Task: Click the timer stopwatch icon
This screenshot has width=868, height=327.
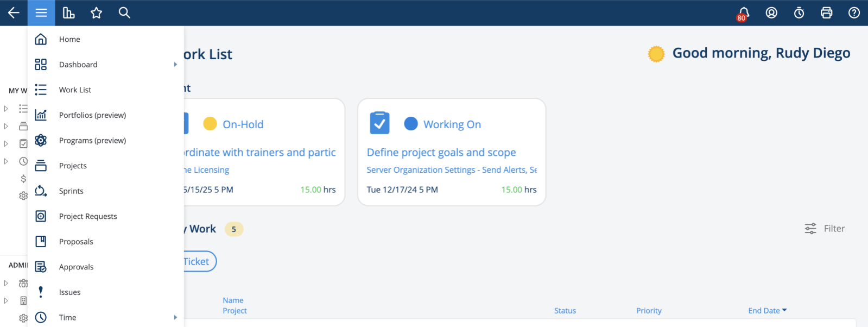Action: 799,12
